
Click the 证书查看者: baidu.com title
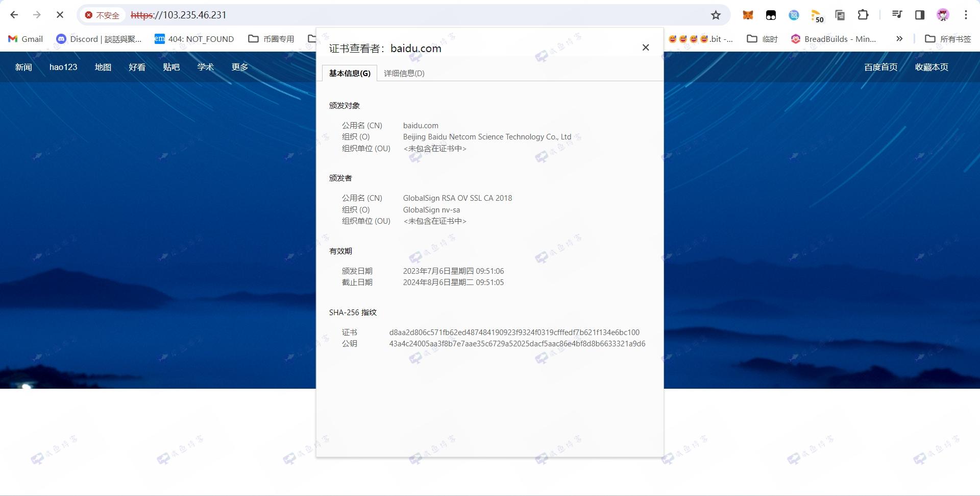[x=385, y=49]
